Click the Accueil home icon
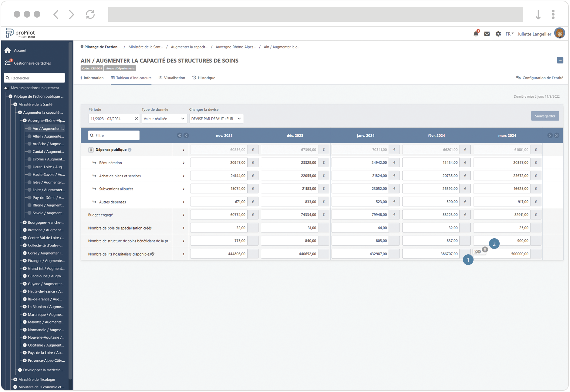This screenshot has width=570, height=392. [x=8, y=50]
